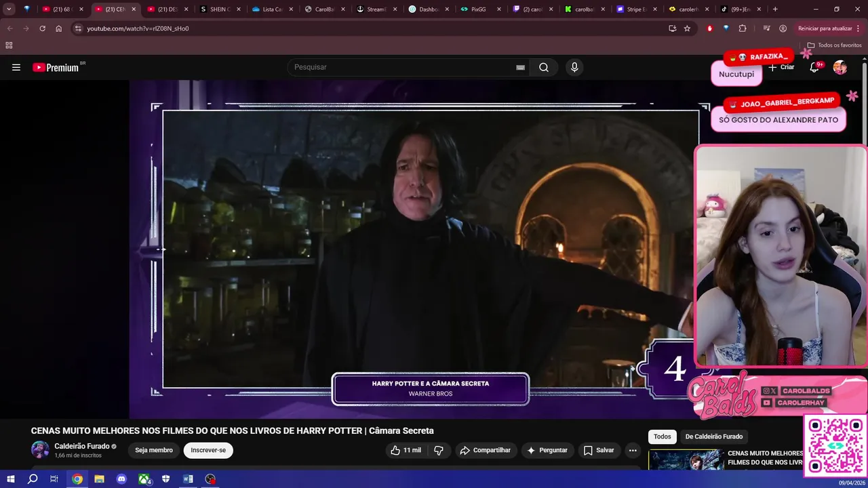868x488 pixels.
Task: Open Chrome media controls icon
Action: click(766, 28)
